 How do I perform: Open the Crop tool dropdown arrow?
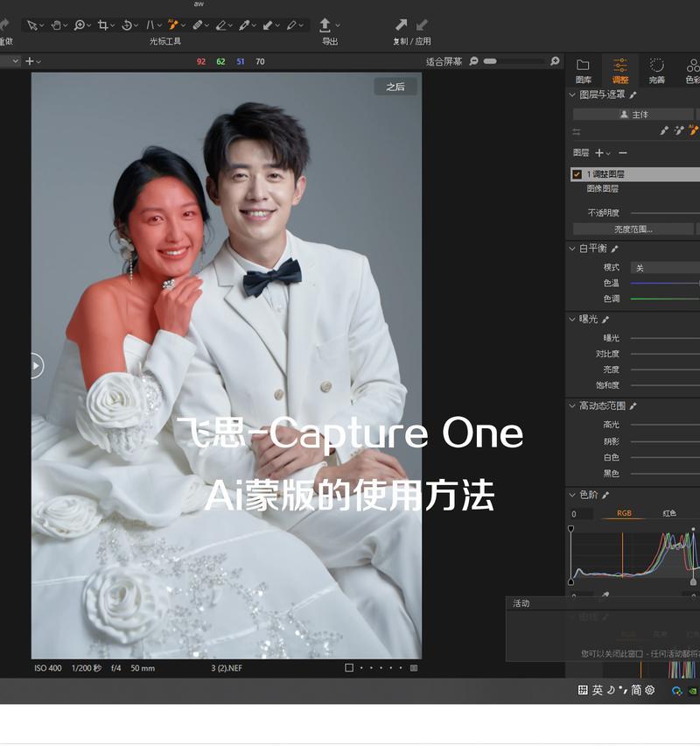pos(113,25)
